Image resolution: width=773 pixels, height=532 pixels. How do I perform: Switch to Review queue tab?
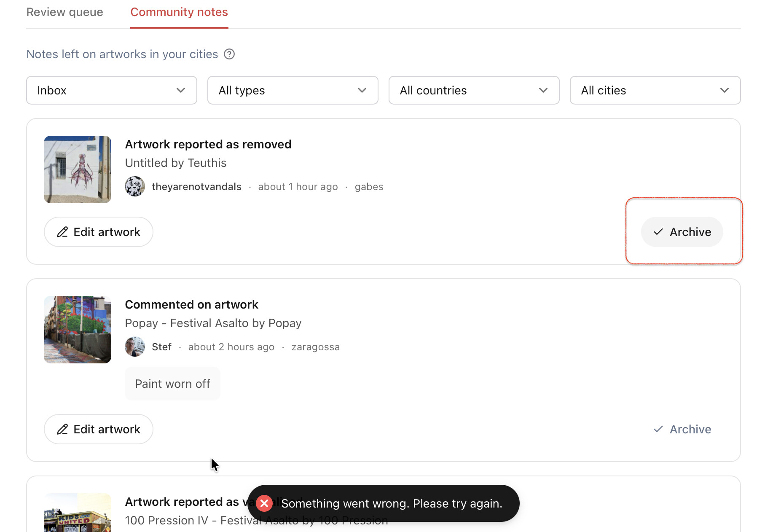[65, 12]
